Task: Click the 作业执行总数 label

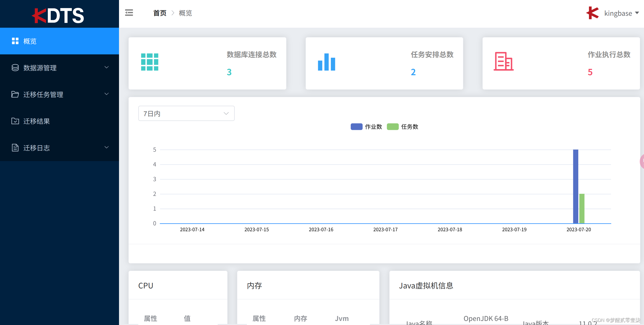Action: point(609,55)
